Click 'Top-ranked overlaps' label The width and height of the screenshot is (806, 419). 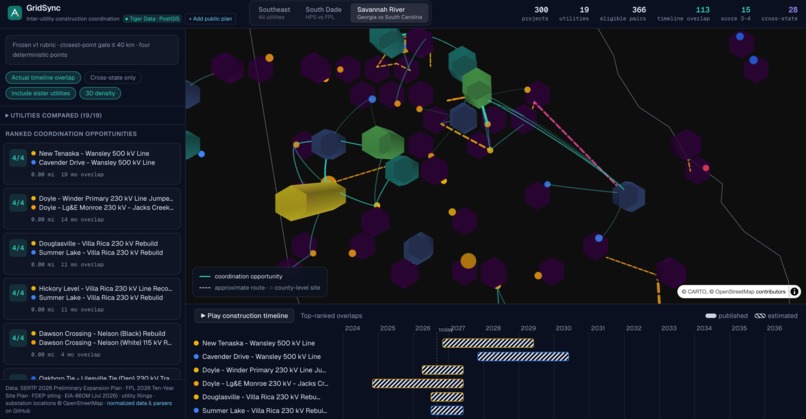click(x=331, y=316)
